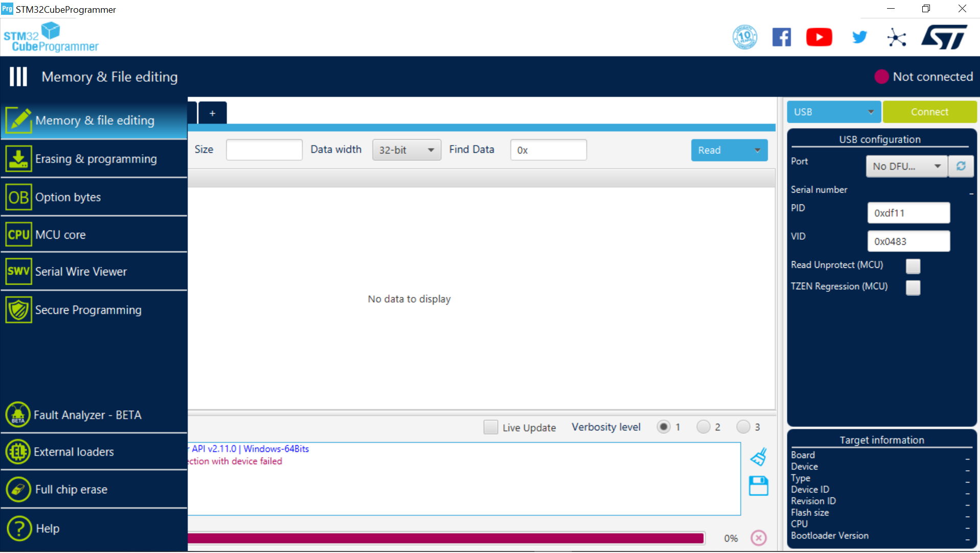Add a new memory tab with plus

pyautogui.click(x=213, y=113)
